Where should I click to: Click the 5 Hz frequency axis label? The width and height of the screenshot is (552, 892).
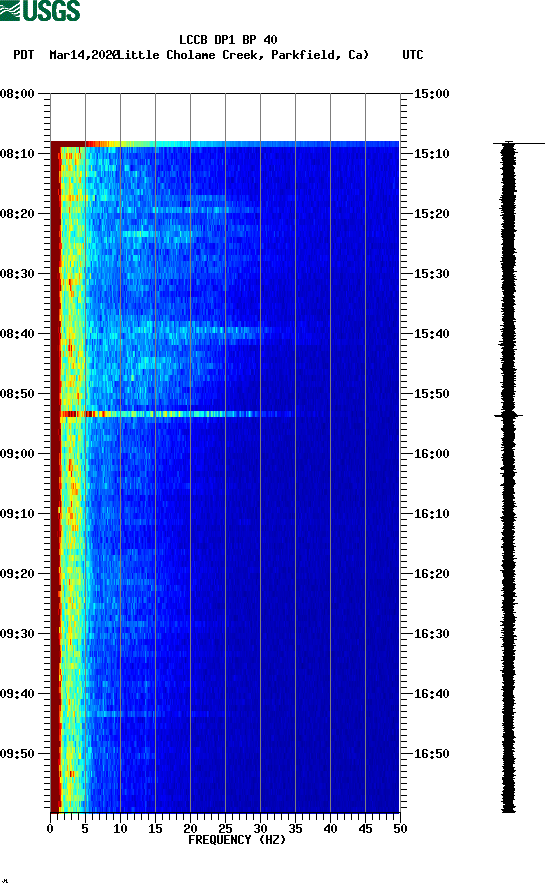point(85,829)
